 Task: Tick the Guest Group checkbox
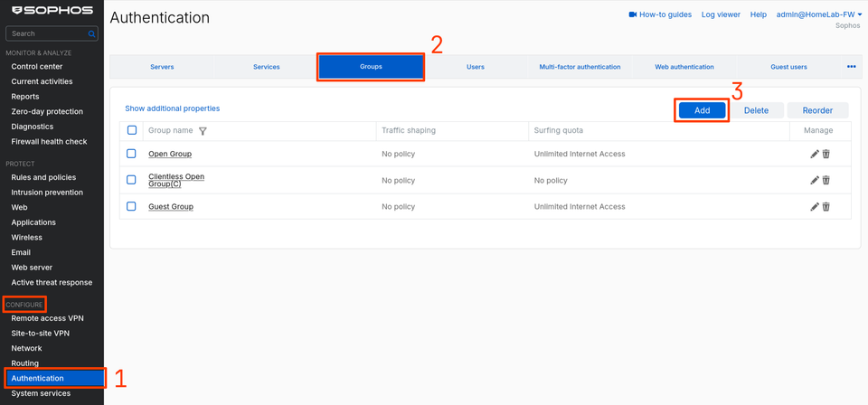point(131,206)
